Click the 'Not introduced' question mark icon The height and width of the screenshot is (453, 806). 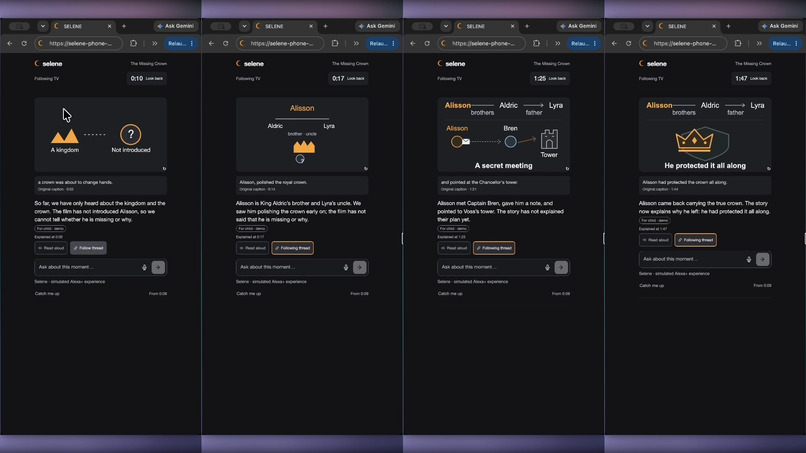pos(131,135)
